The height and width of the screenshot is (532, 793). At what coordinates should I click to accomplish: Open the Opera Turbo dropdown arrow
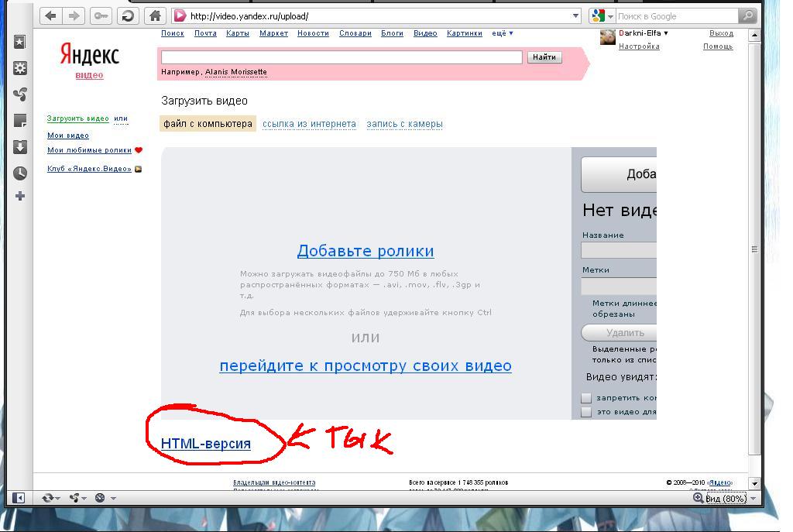tap(113, 499)
